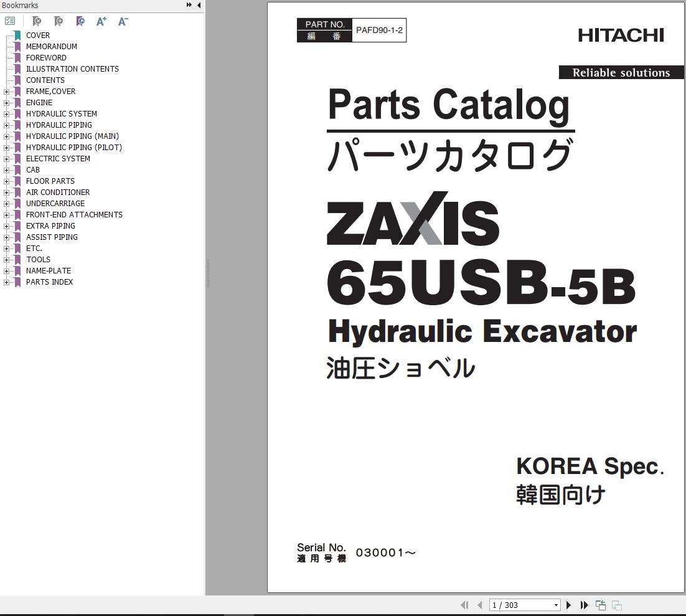Expand the FRAME,COVER bookmark

[6, 92]
